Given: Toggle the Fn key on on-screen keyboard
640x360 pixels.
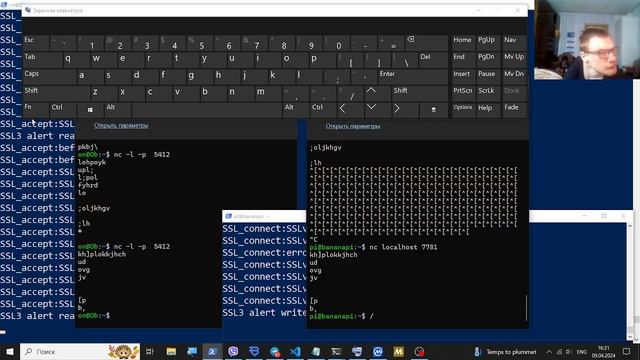Looking at the screenshot, I should tap(36, 110).
